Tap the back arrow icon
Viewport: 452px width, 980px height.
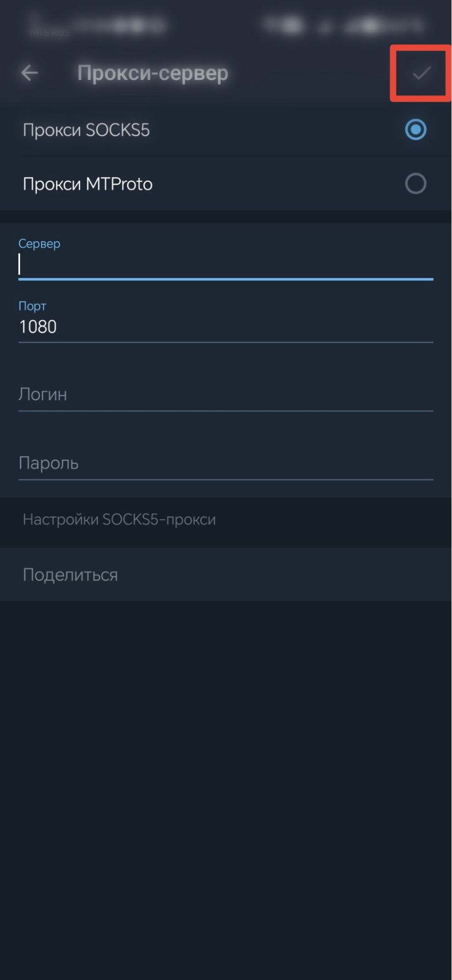[30, 73]
